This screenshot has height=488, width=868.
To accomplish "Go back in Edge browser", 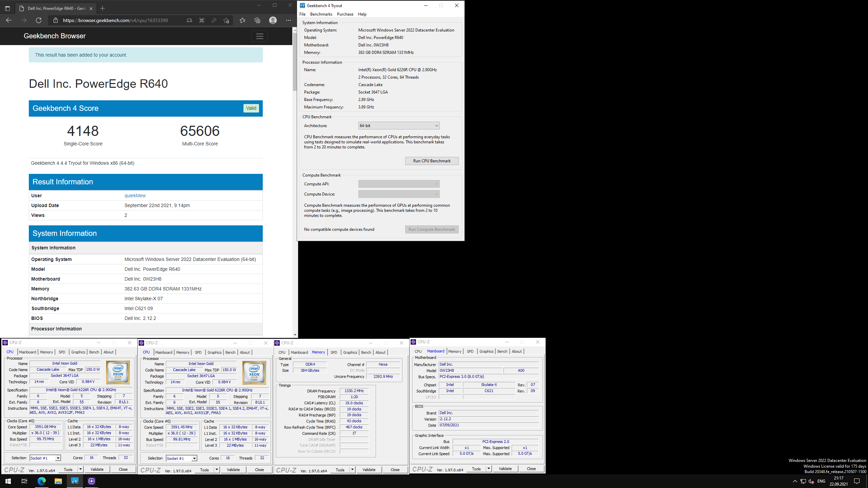I will tap(9, 20).
